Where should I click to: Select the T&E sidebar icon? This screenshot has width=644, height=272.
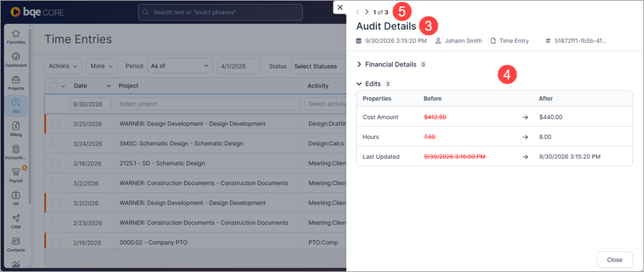16,106
